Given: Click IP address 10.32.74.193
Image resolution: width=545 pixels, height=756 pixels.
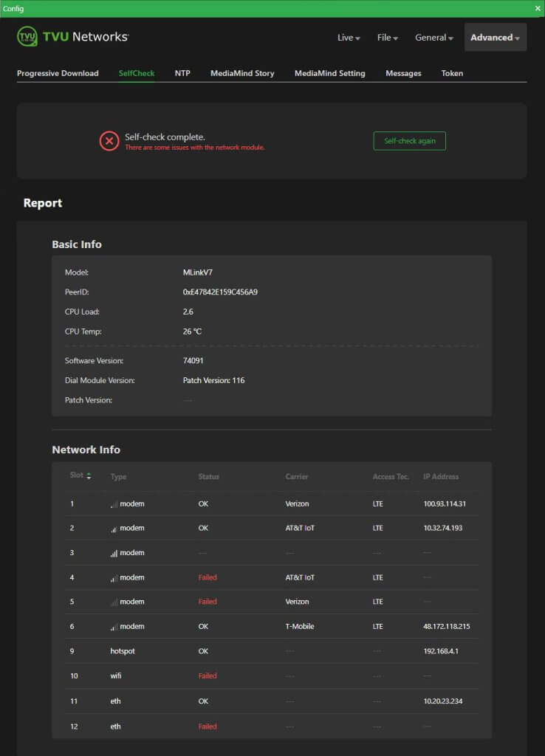Looking at the screenshot, I should click(x=443, y=529).
